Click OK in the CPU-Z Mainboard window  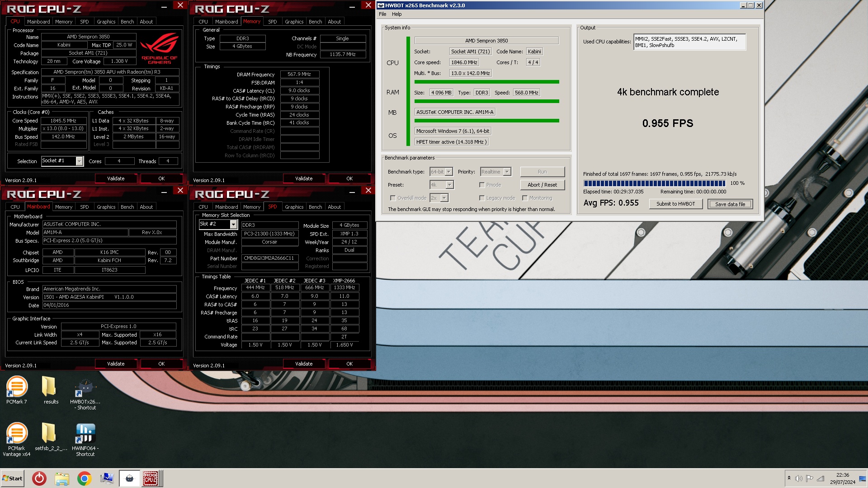[x=161, y=364]
